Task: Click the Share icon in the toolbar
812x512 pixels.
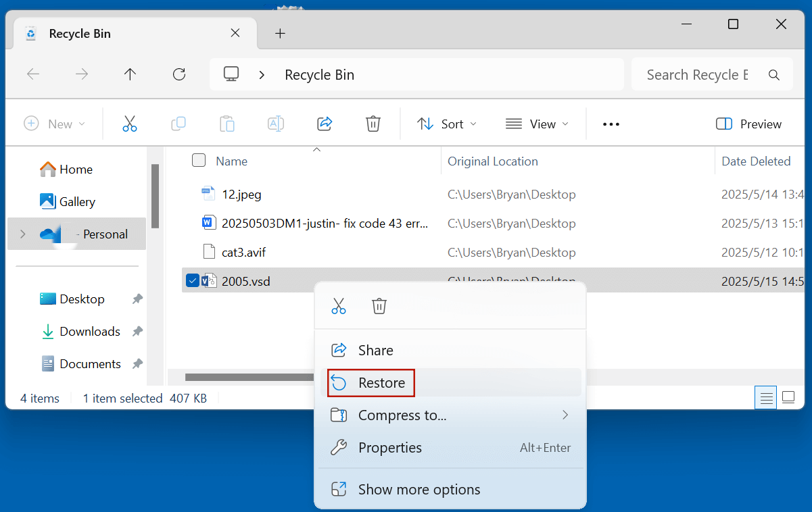Action: click(324, 124)
